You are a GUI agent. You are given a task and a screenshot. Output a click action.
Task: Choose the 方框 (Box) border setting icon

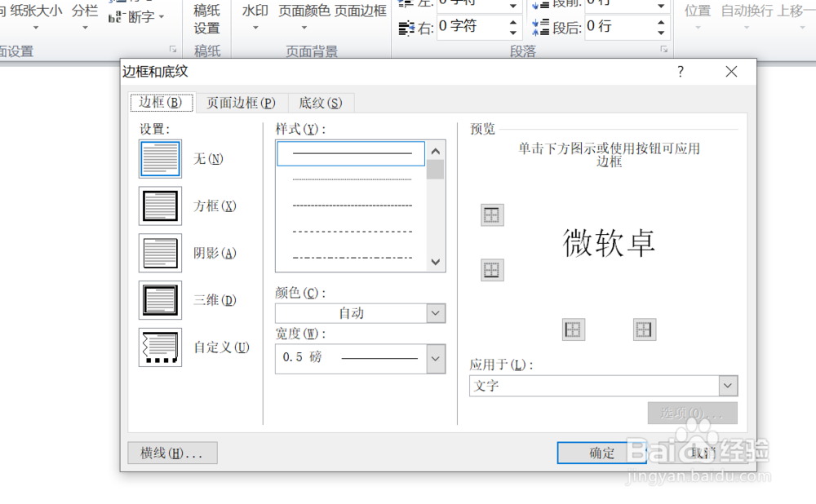(x=160, y=206)
